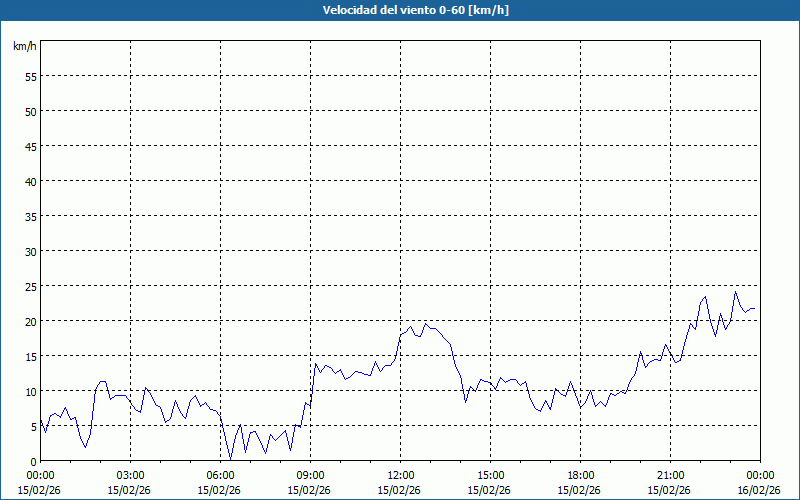Select the 18:00 time label
This screenshot has width=800, height=500.
click(x=580, y=475)
